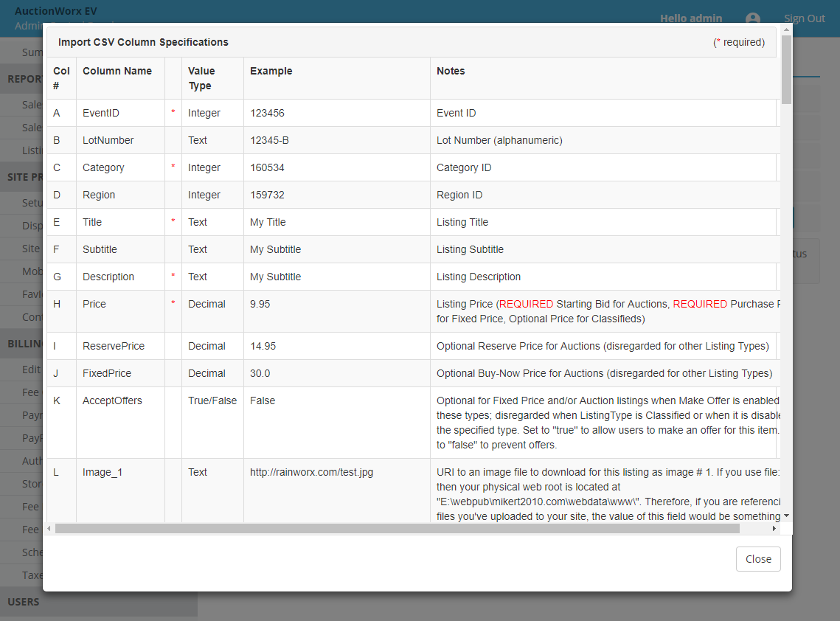Select the Title column name cell

(x=120, y=222)
